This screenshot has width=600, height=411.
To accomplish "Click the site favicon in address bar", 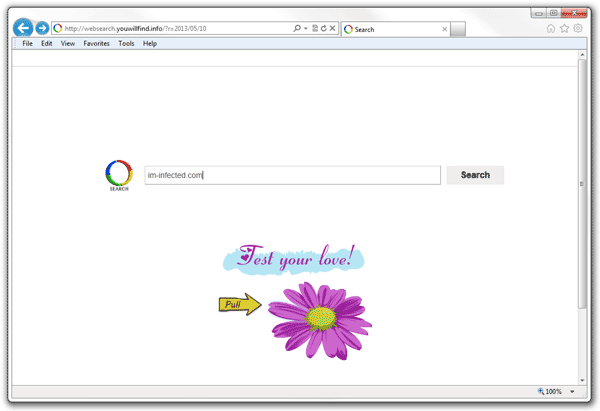I will (x=58, y=28).
